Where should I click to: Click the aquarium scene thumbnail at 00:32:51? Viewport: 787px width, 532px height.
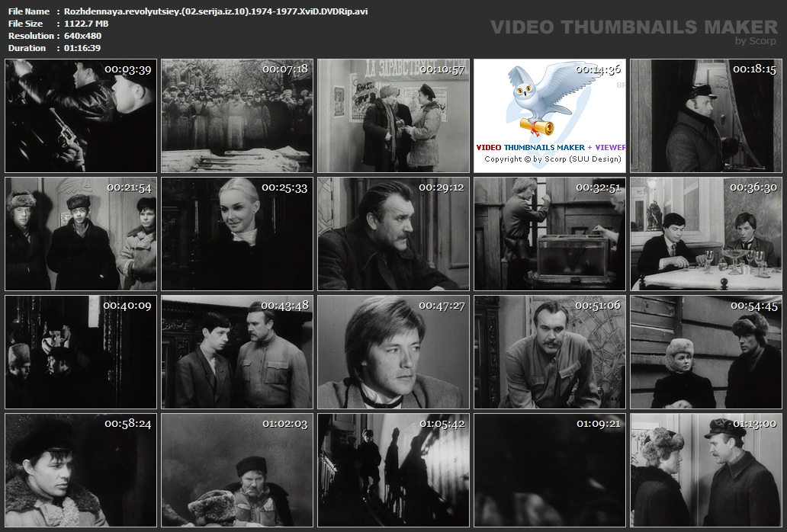click(550, 234)
